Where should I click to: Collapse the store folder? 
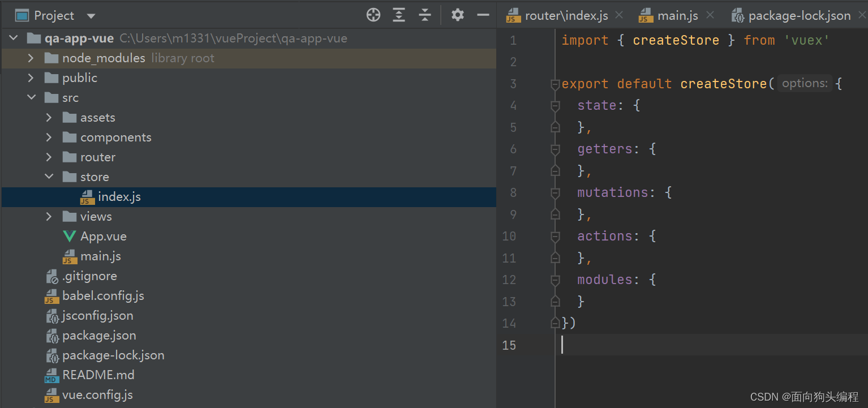pos(49,177)
